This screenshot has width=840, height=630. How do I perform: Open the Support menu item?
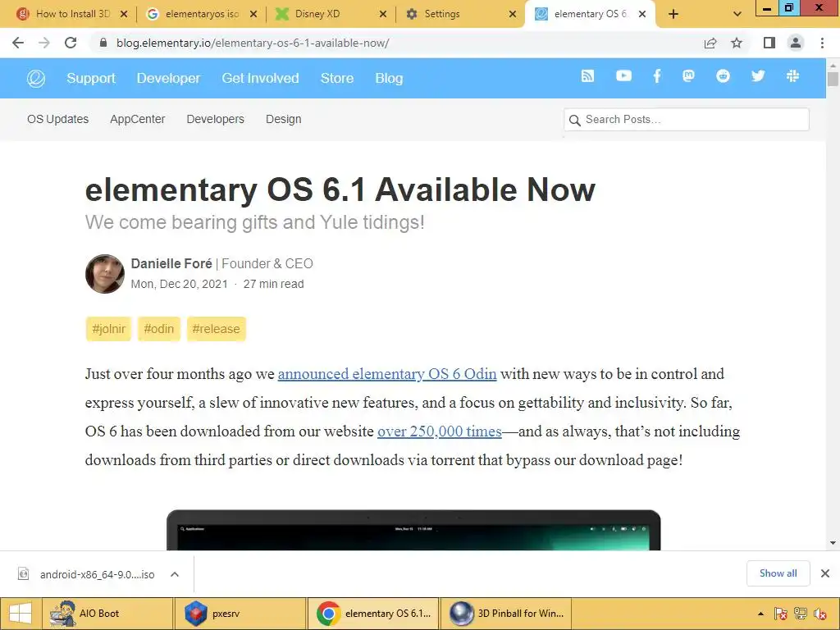[91, 78]
